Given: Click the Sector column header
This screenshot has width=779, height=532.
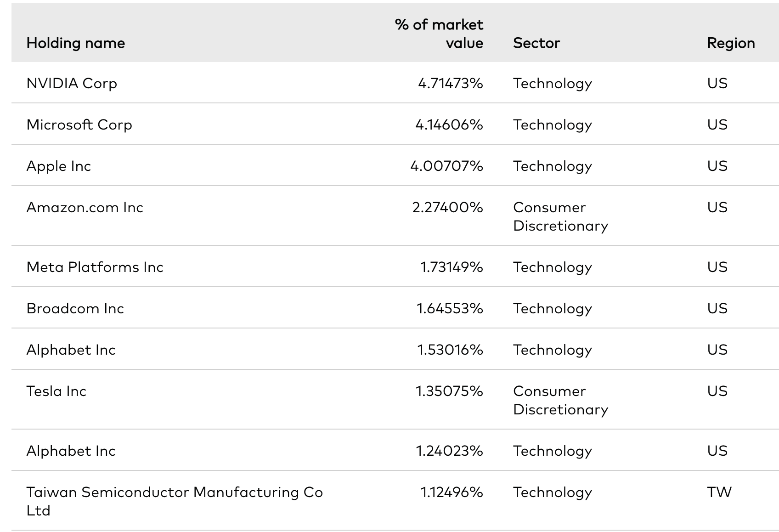Looking at the screenshot, I should pos(536,43).
